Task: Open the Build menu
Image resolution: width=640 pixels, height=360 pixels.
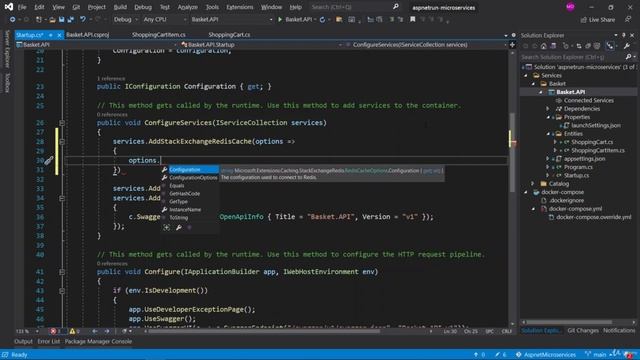Action: 120,7
